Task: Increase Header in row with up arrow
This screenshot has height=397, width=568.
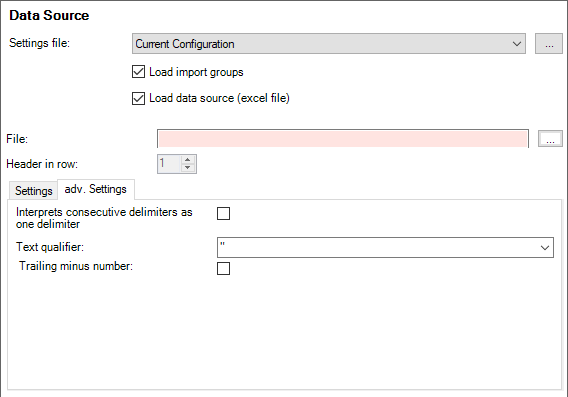Action: click(x=187, y=160)
